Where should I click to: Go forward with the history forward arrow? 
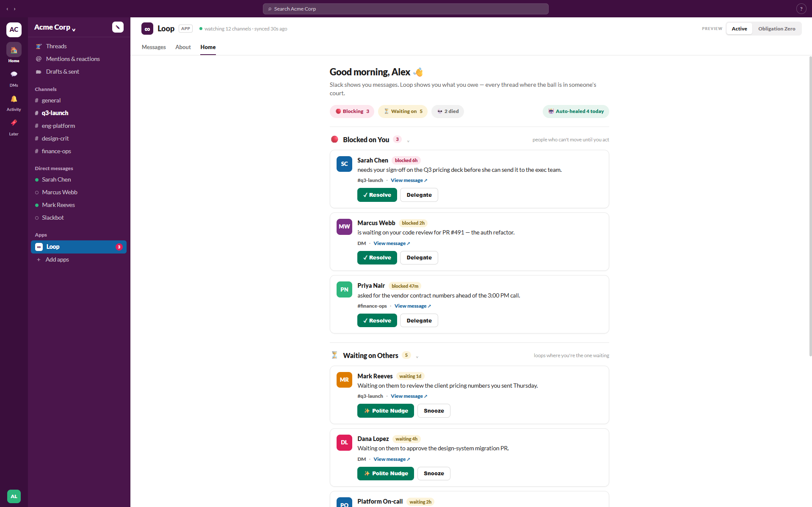coord(15,9)
